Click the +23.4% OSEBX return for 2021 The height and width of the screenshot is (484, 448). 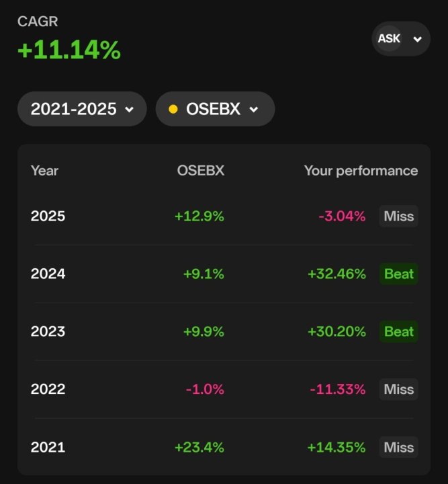pos(199,447)
